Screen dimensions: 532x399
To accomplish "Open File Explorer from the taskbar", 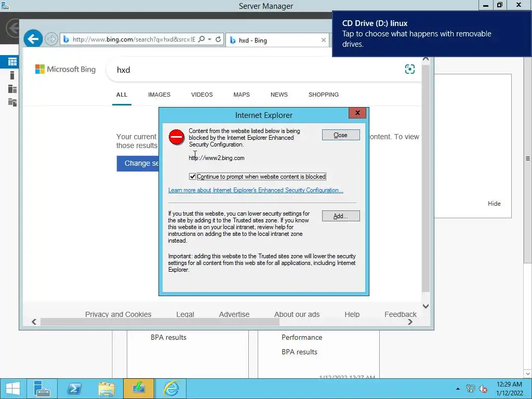I will point(107,389).
